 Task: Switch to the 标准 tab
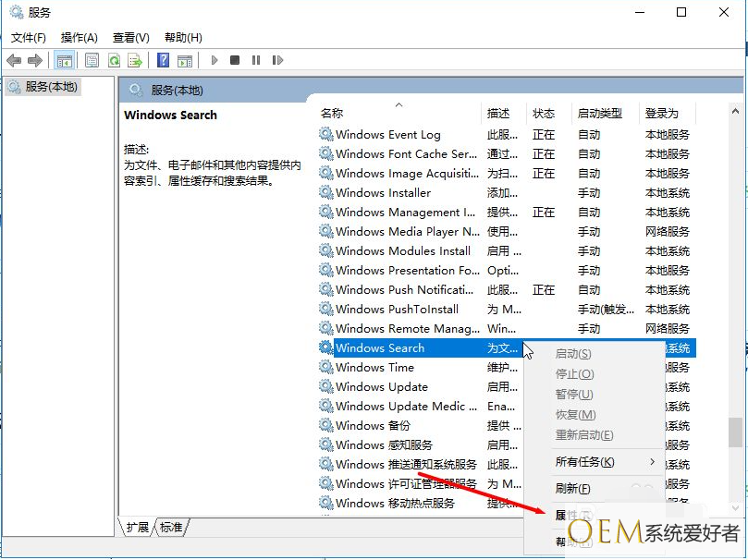click(x=171, y=528)
